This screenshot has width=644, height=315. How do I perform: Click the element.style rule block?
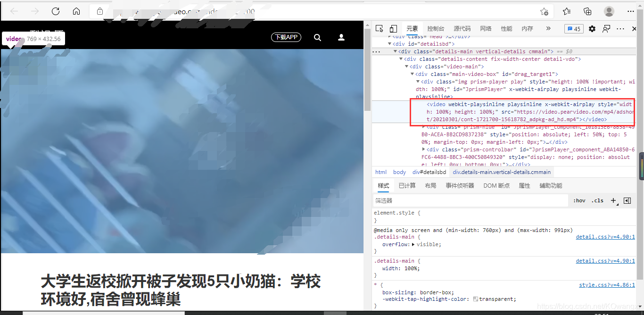pyautogui.click(x=504, y=216)
